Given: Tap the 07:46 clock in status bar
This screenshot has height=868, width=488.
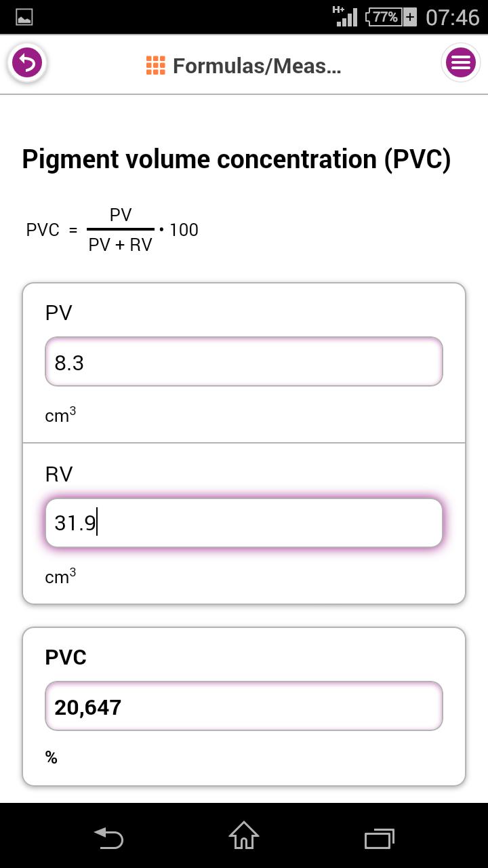Looking at the screenshot, I should pos(452,17).
